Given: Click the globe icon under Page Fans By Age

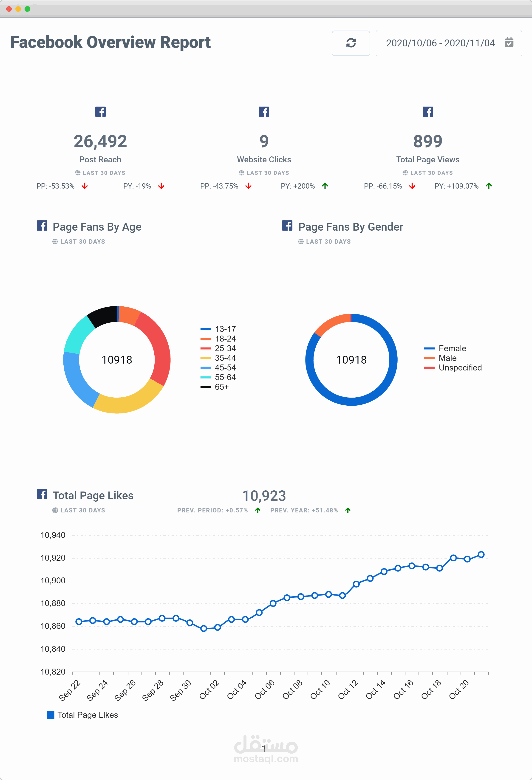Looking at the screenshot, I should coord(55,242).
